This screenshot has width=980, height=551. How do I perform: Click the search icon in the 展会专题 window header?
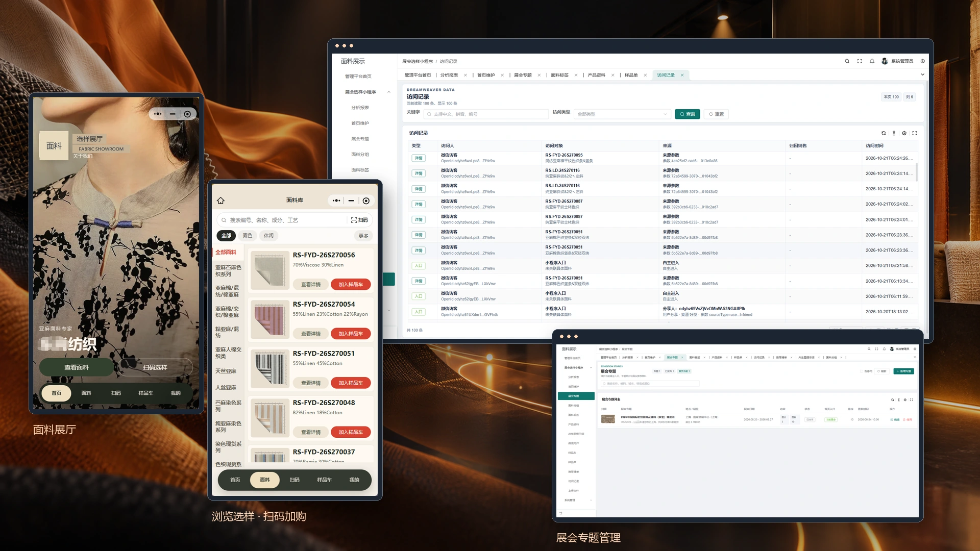coord(869,349)
